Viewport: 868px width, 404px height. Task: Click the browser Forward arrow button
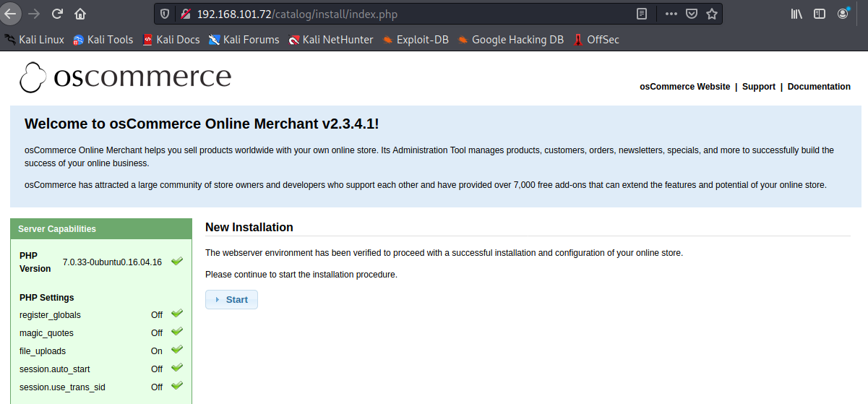click(x=33, y=14)
